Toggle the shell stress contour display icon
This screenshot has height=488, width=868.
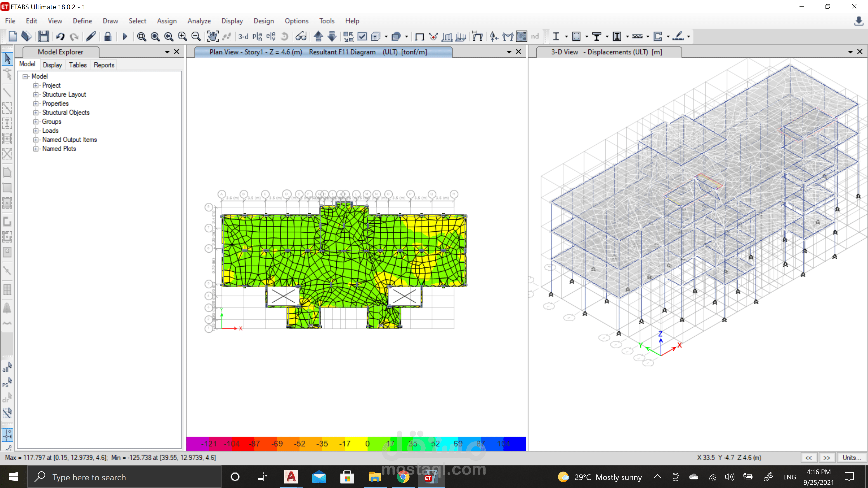(x=521, y=36)
